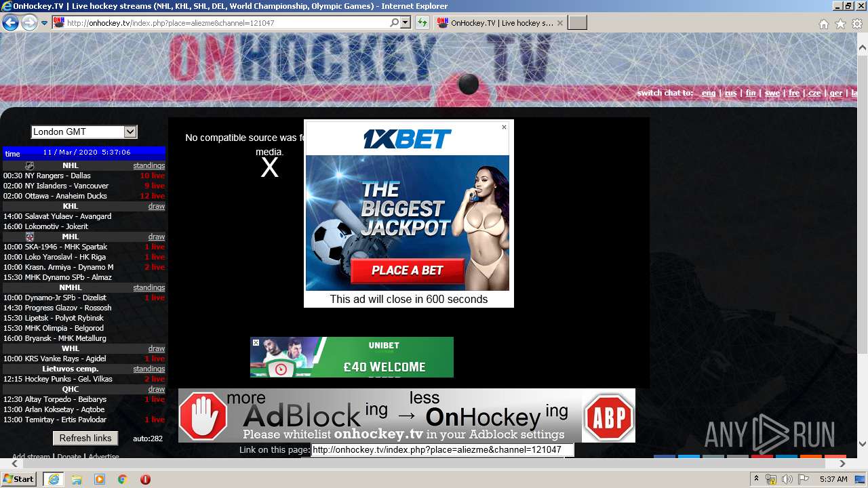Close the Unibet banner ad

pyautogui.click(x=256, y=342)
